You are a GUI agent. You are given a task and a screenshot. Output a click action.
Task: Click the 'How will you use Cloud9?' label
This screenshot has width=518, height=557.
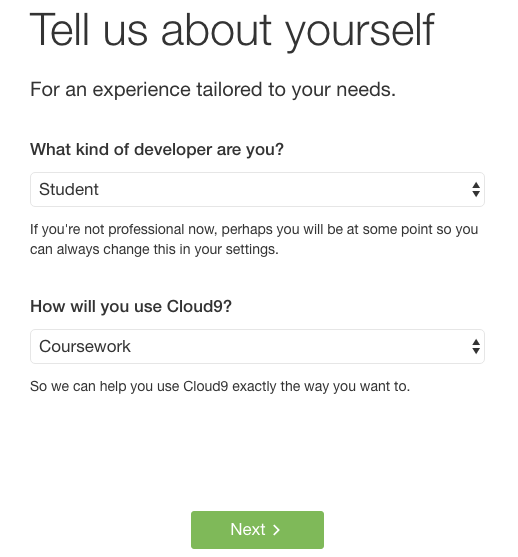coord(131,307)
